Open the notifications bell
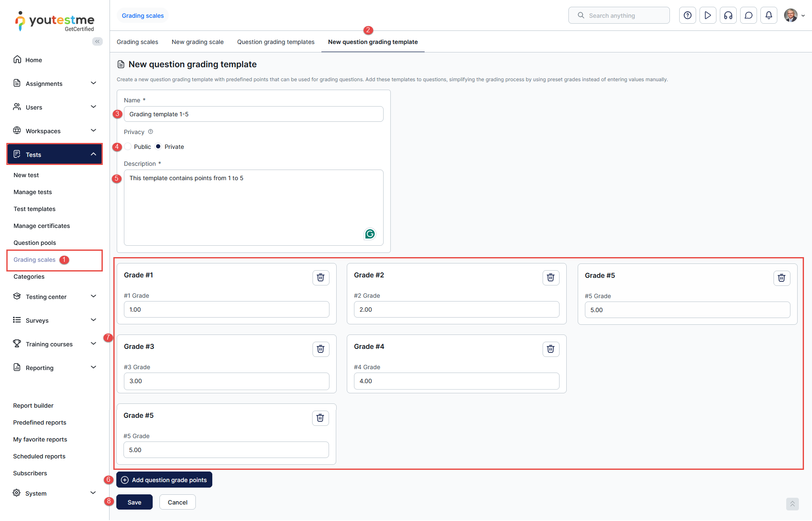Screen dimensions: 812x521 coord(768,16)
